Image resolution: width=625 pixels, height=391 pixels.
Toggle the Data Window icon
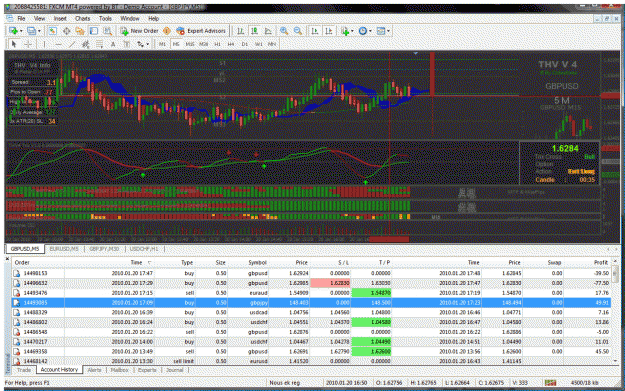point(66,31)
